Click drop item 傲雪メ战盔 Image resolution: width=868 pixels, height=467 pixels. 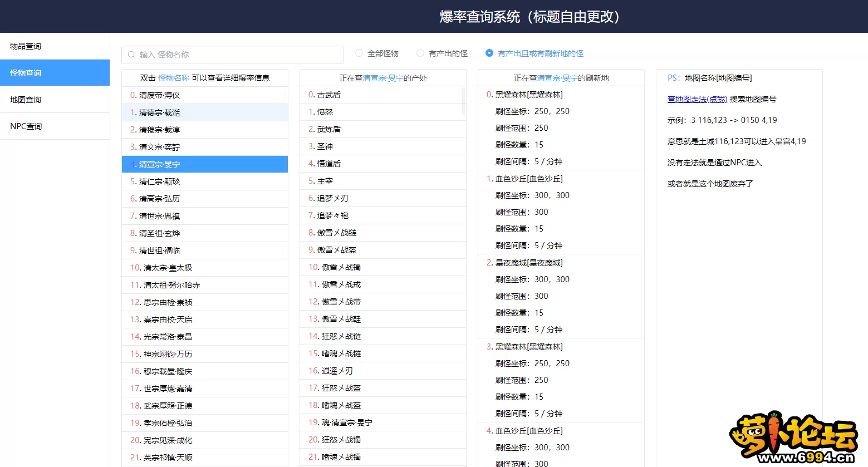[x=383, y=250]
